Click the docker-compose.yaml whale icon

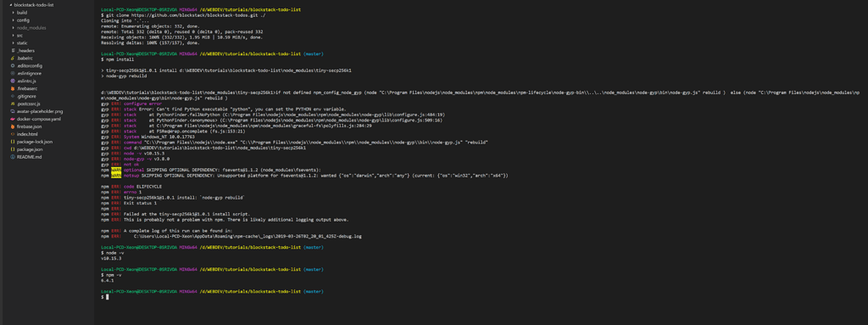click(13, 119)
